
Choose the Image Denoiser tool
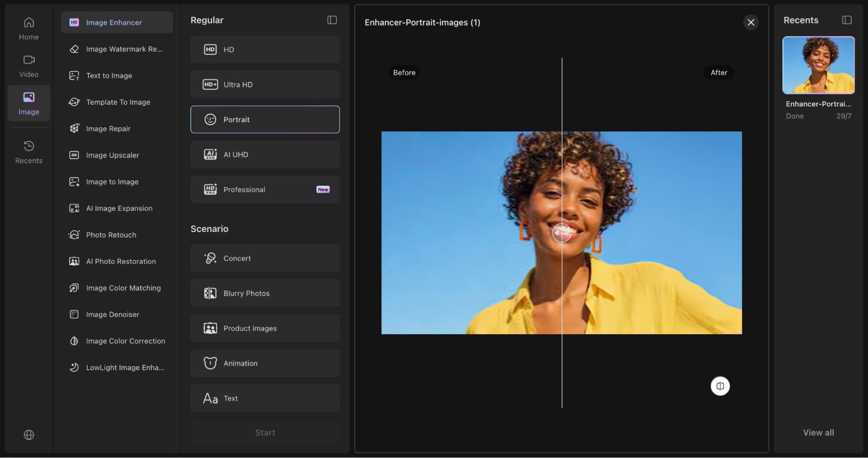117,314
